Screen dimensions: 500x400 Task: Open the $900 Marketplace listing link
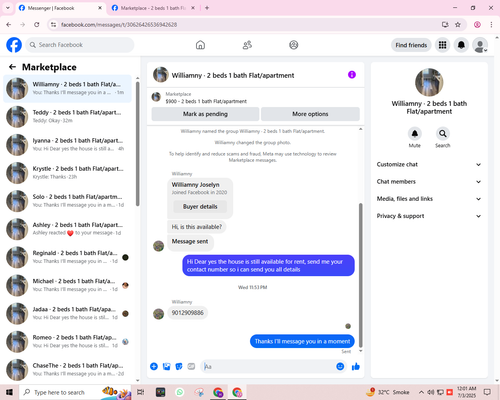206,101
